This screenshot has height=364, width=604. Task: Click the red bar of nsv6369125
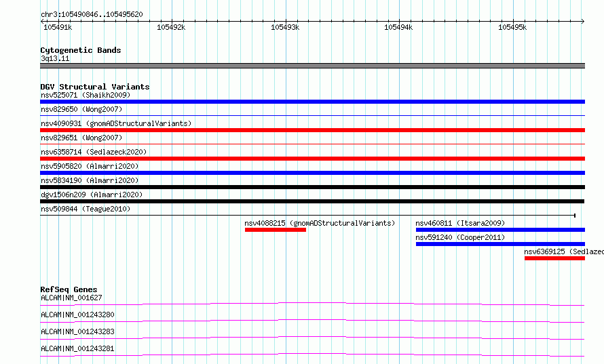coord(554,258)
